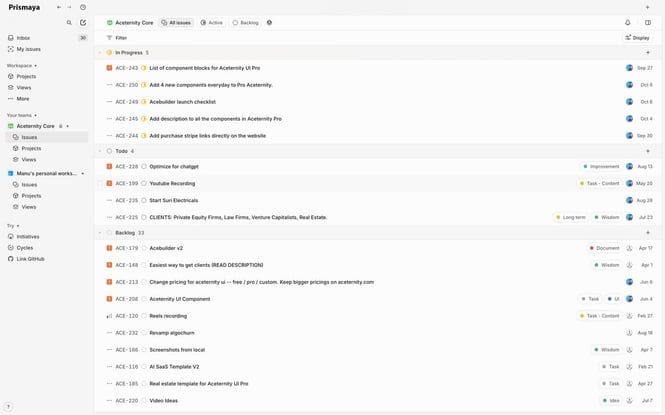
Task: Open issue 'Acebuilder launch checklist'
Action: [182, 102]
